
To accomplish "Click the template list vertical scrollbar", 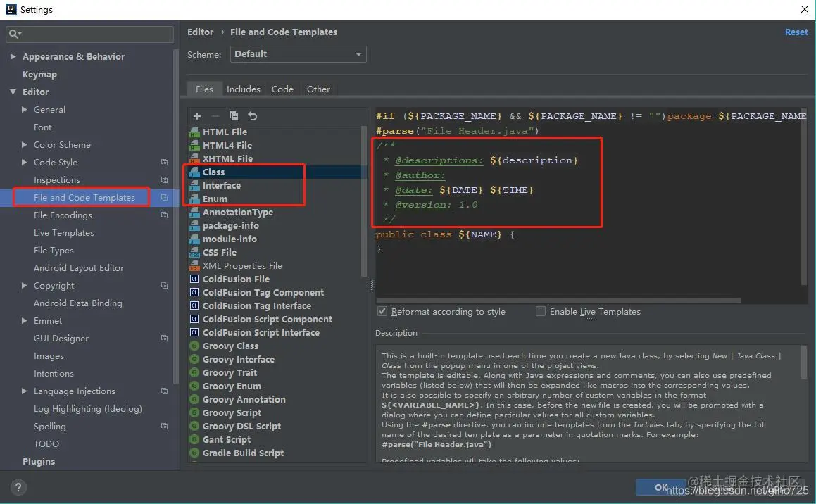I will pos(364,200).
